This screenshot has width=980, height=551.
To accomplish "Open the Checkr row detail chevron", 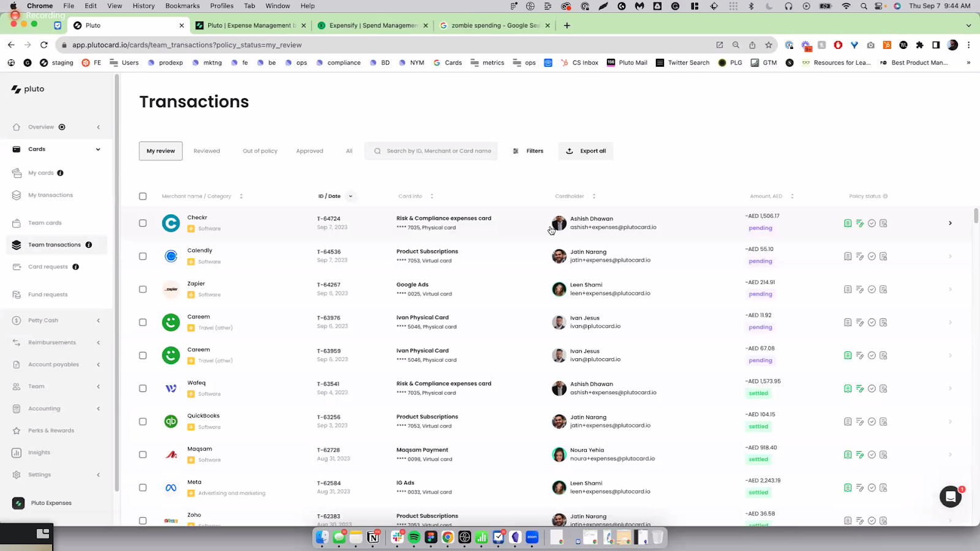I will click(x=950, y=223).
